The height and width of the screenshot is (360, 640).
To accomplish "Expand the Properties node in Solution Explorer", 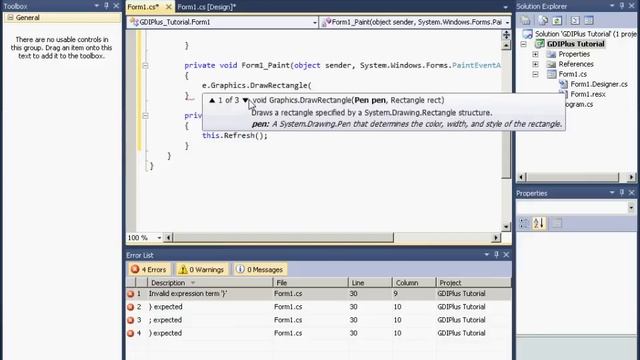I will pos(535,54).
